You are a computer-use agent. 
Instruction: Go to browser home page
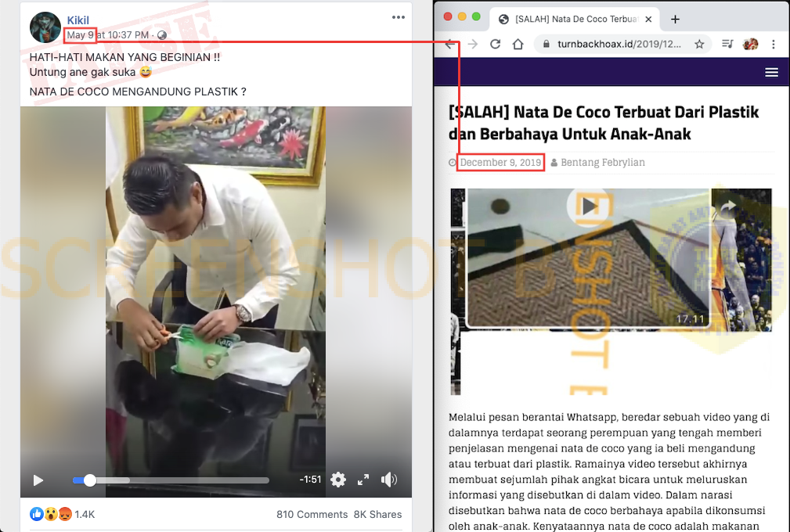coord(518,44)
